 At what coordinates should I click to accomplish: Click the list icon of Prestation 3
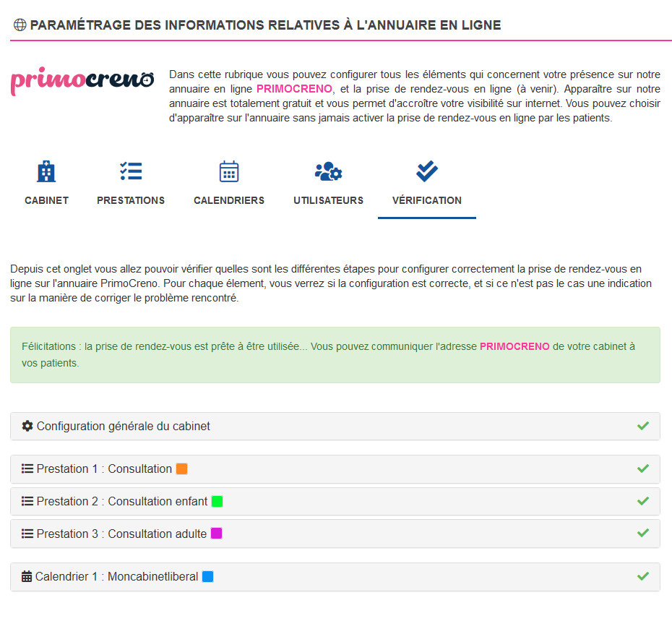(x=27, y=534)
